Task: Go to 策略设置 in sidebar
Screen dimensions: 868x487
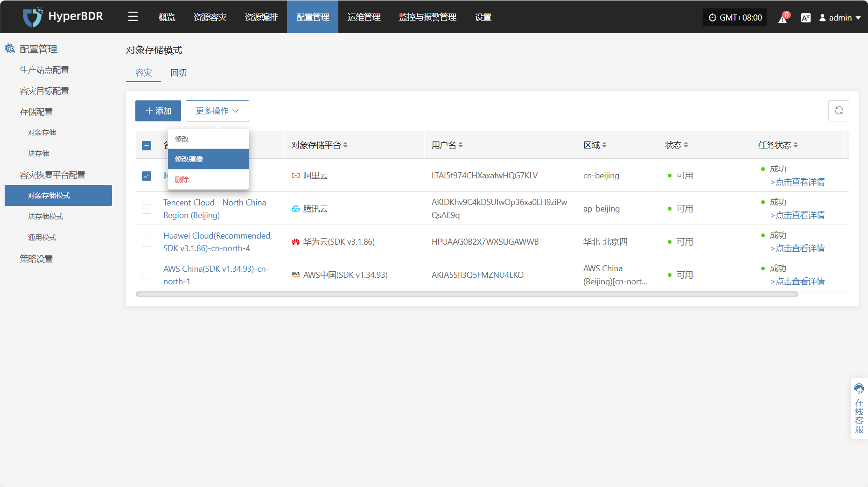Action: [x=36, y=259]
